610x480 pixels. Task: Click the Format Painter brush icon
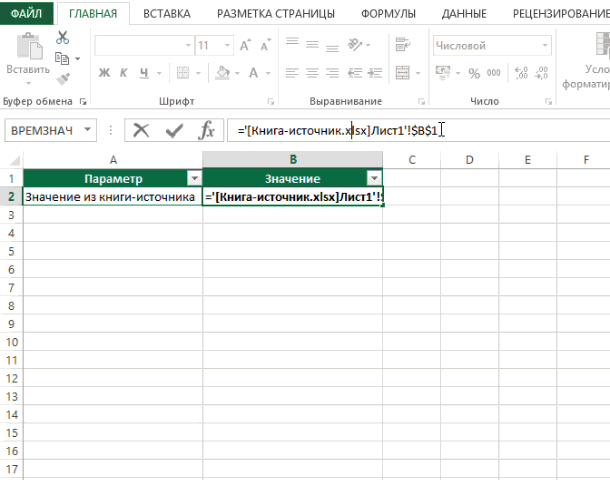click(63, 79)
